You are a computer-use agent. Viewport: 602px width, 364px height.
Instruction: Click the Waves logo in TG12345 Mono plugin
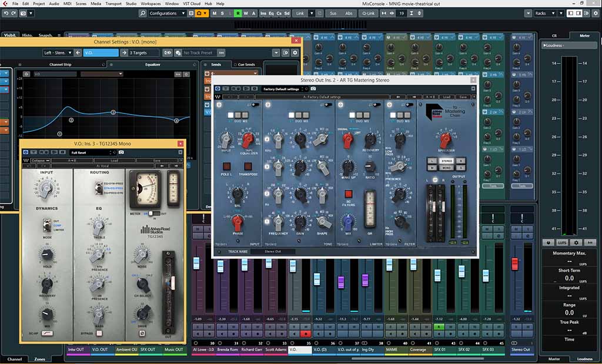[x=26, y=161]
